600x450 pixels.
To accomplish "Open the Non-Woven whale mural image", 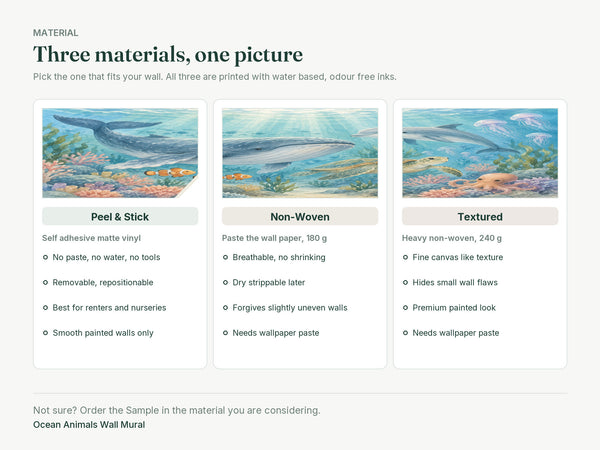I will pyautogui.click(x=300, y=153).
